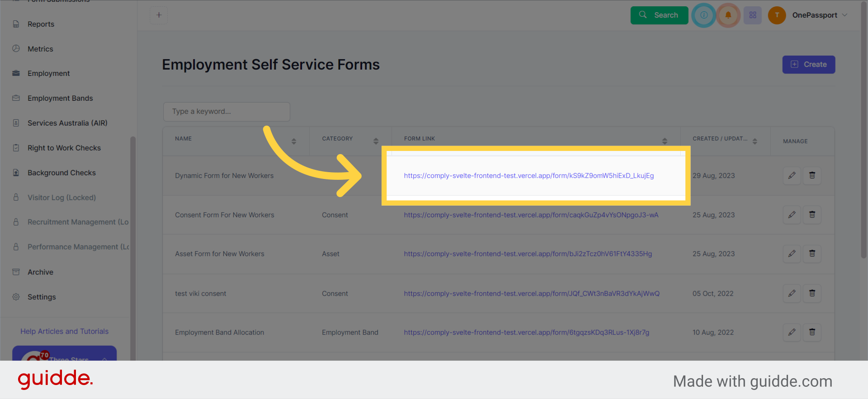Image resolution: width=868 pixels, height=399 pixels.
Task: Delete Dynamic Form for New Workers
Action: (812, 175)
